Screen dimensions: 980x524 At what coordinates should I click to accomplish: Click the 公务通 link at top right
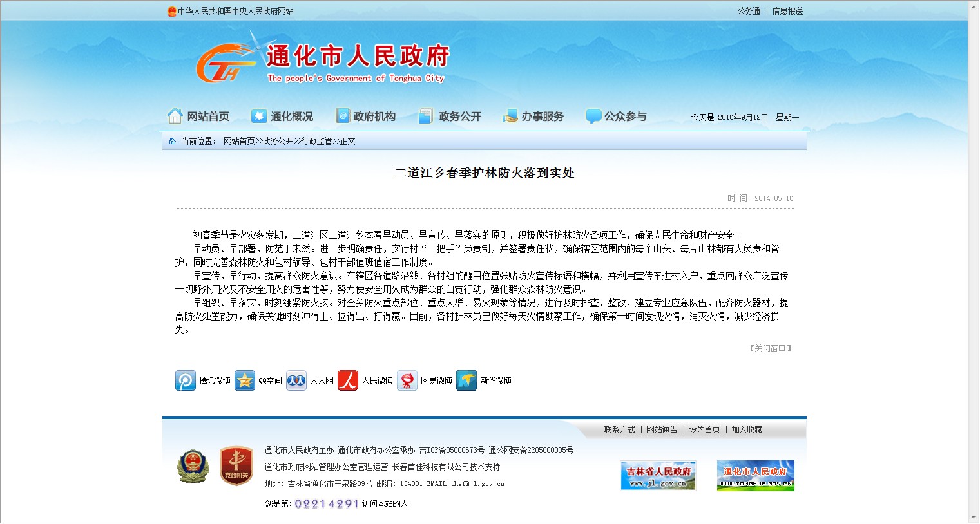(x=749, y=11)
